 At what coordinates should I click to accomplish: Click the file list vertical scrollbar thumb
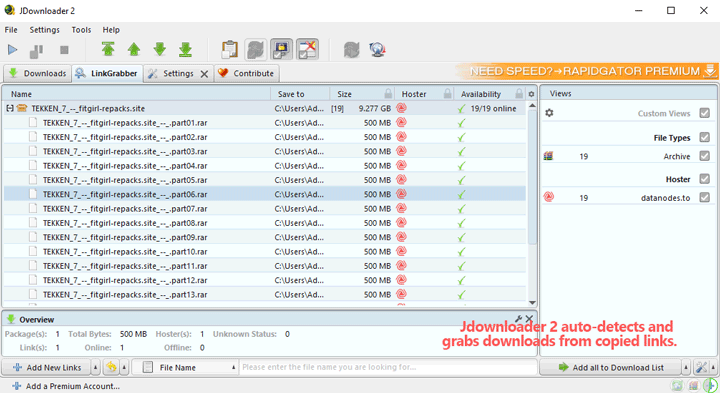point(532,178)
